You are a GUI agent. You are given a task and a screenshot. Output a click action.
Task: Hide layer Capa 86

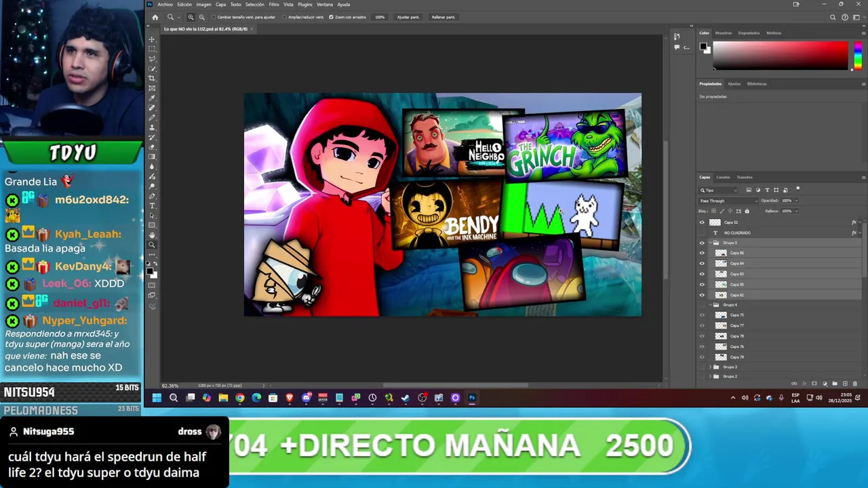coord(702,253)
